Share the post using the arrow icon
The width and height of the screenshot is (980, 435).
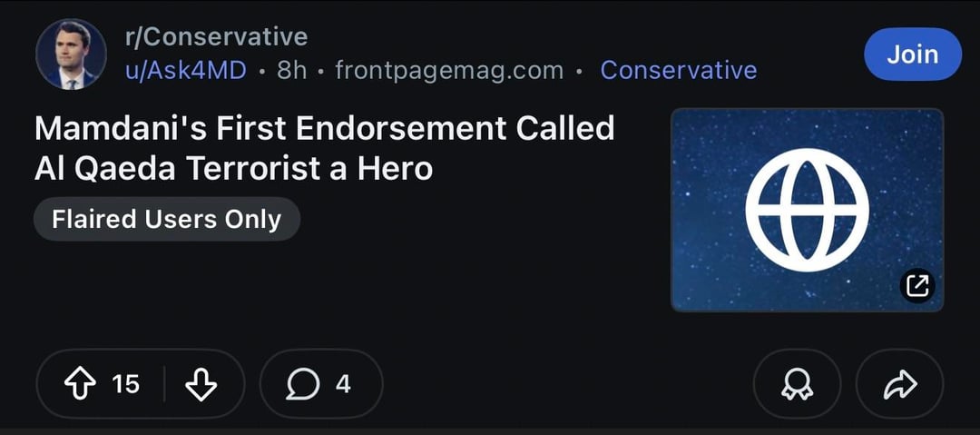point(899,385)
